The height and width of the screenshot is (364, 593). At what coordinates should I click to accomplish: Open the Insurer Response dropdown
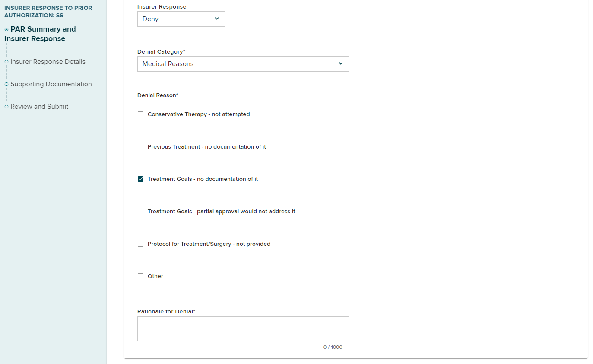181,19
